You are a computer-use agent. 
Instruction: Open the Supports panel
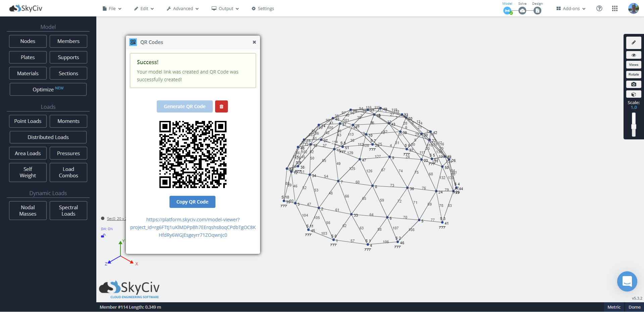(x=68, y=57)
